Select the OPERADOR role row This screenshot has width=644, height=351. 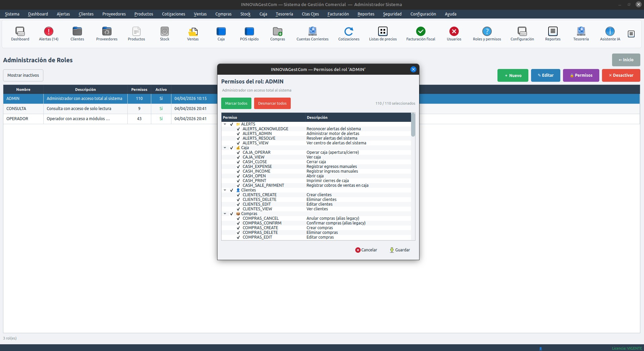67,119
